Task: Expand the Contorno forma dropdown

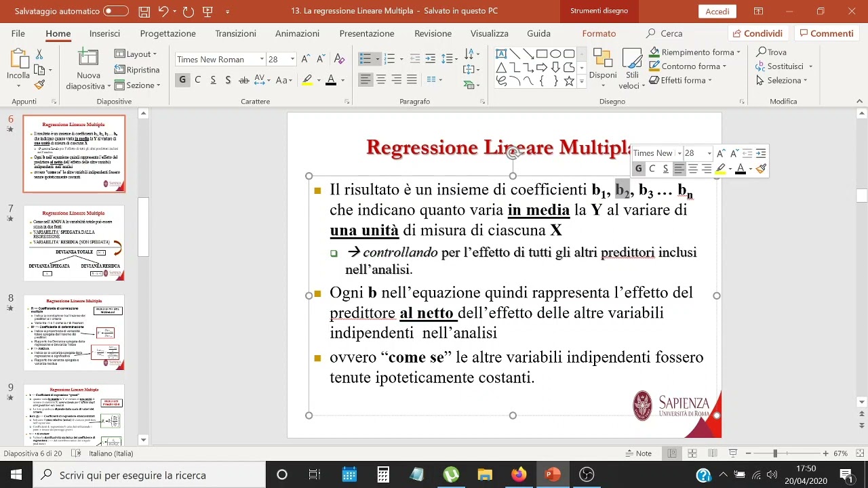Action: click(x=724, y=66)
